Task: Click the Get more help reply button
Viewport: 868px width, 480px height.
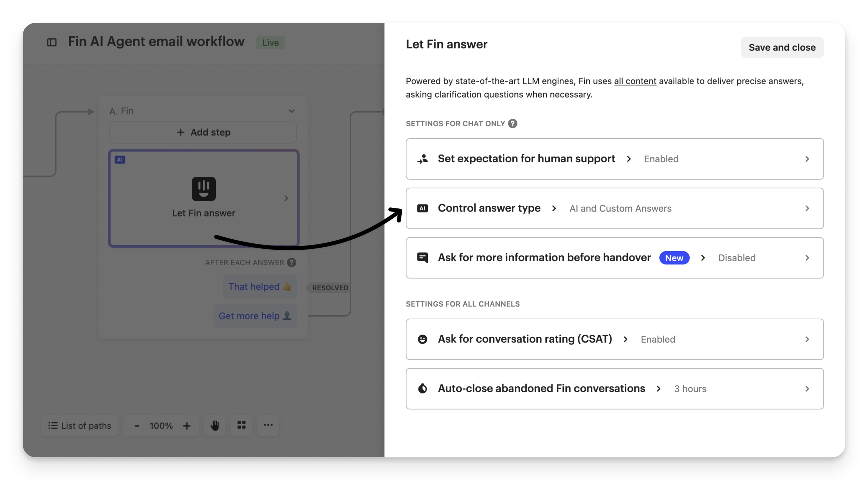Action: point(255,316)
